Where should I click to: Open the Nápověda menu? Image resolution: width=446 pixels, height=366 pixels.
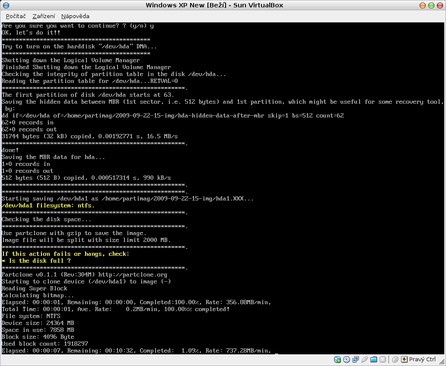click(x=75, y=16)
